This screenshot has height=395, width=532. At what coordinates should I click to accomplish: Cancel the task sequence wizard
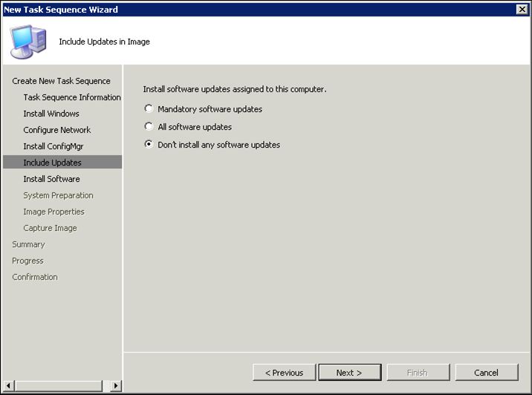point(487,373)
